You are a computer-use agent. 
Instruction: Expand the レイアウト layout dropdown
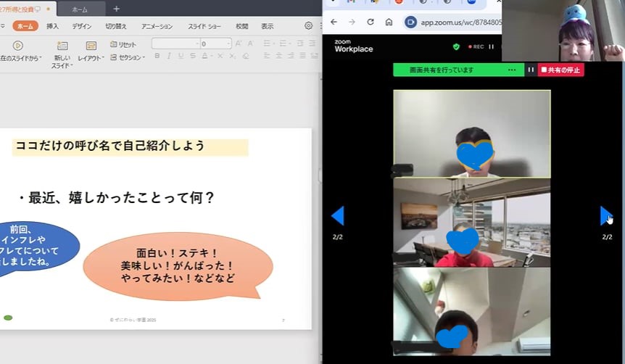click(91, 57)
